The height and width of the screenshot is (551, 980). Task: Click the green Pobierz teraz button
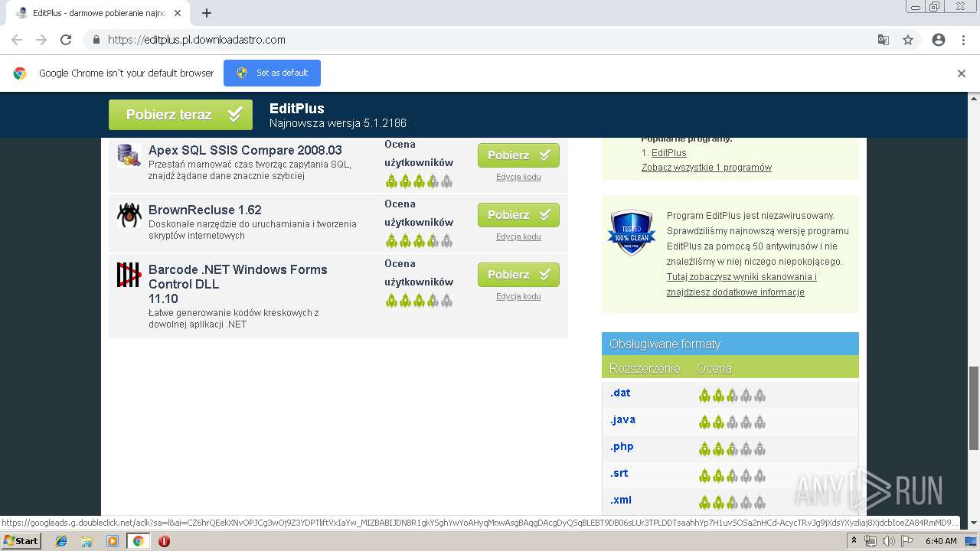[181, 115]
